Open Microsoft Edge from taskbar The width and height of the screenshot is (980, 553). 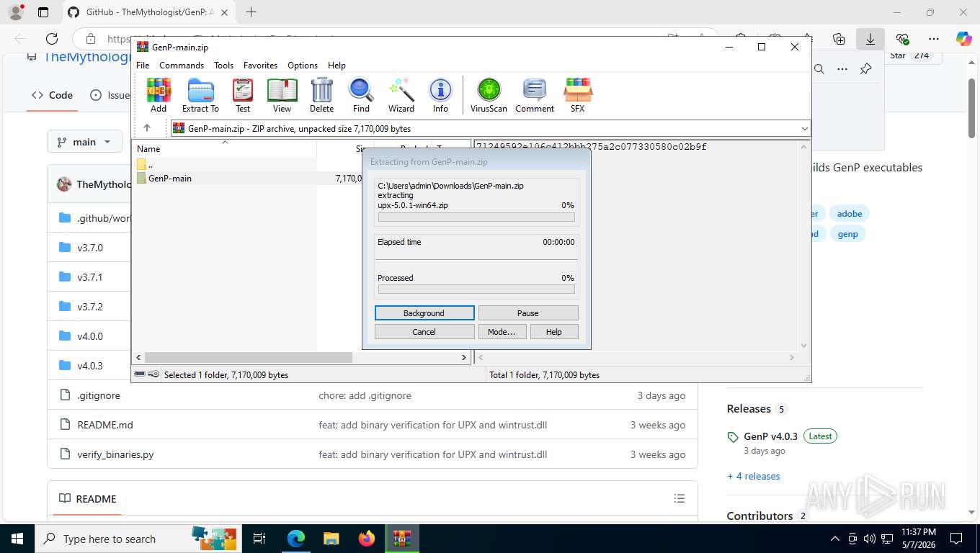click(x=296, y=539)
